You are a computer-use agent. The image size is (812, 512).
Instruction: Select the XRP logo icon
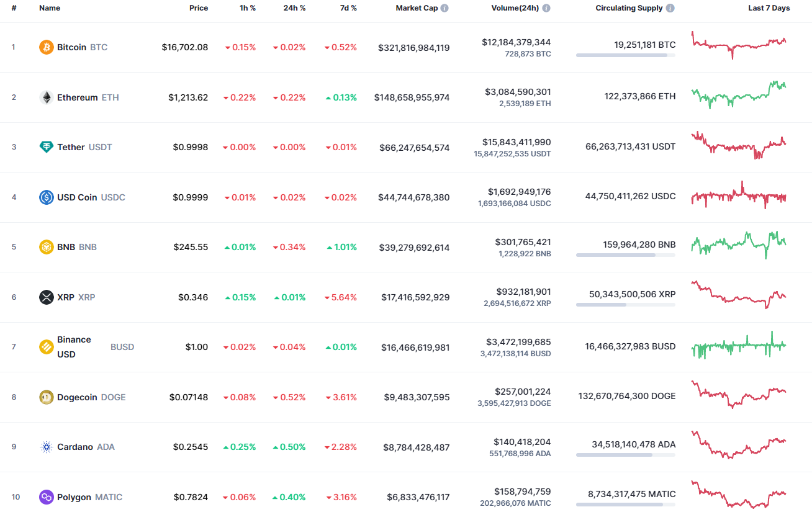[x=47, y=297]
